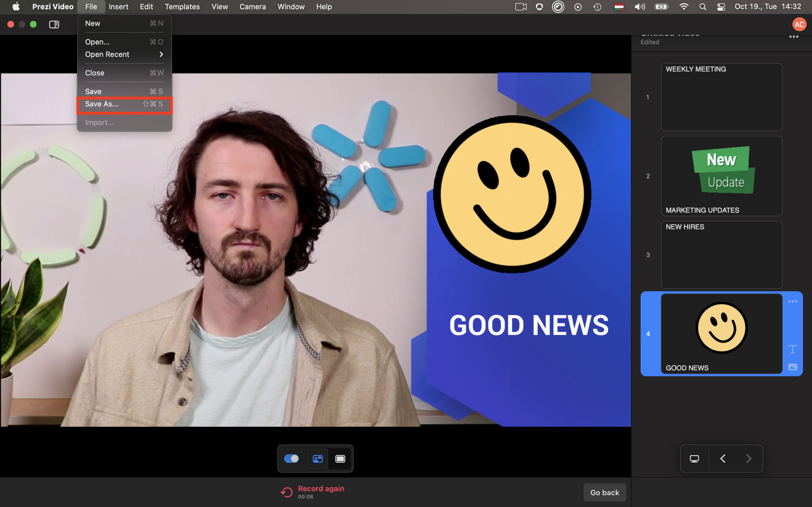812x507 pixels.
Task: Go to the previous slide arrow
Action: tap(723, 458)
